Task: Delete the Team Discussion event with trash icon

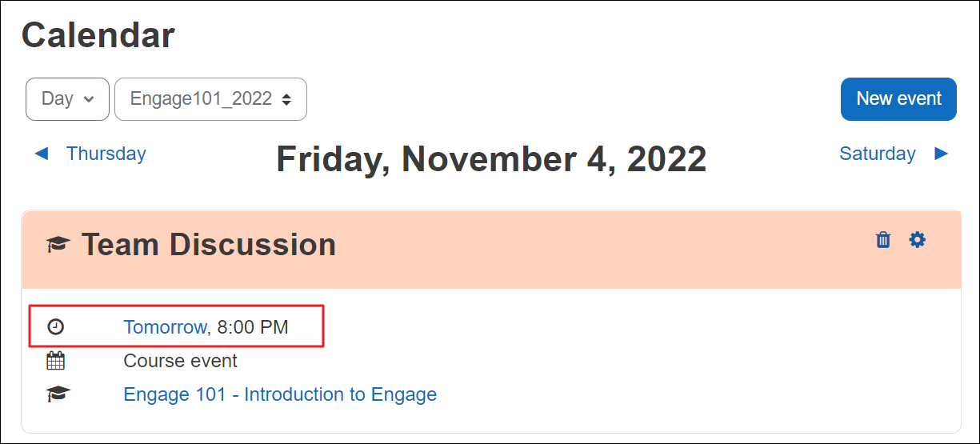Action: [x=883, y=240]
